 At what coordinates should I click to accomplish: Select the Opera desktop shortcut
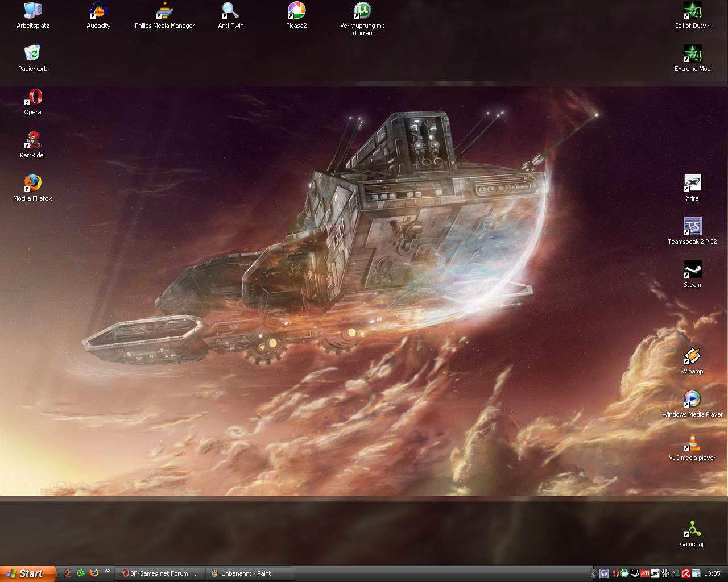(x=32, y=102)
